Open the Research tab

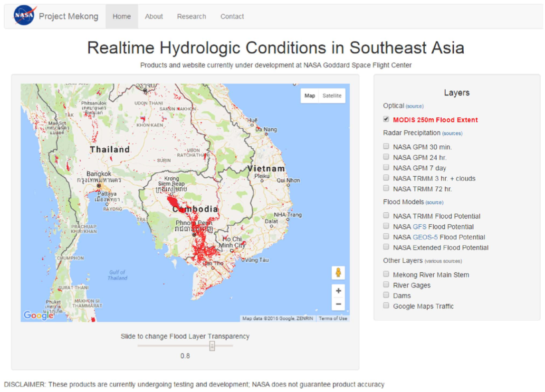(x=191, y=16)
